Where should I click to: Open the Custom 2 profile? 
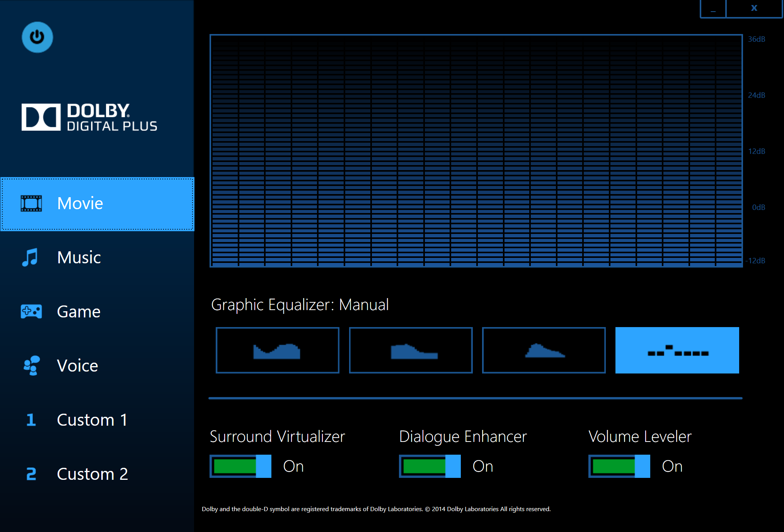tap(97, 474)
